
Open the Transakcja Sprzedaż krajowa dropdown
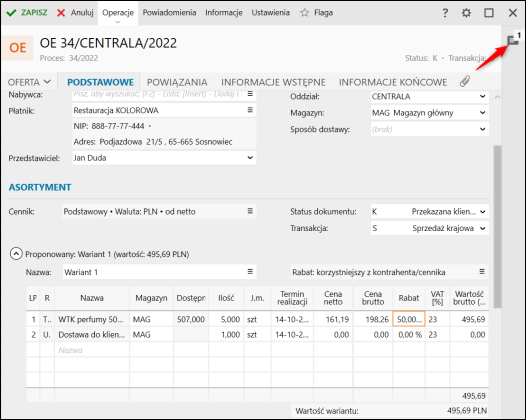pos(482,228)
